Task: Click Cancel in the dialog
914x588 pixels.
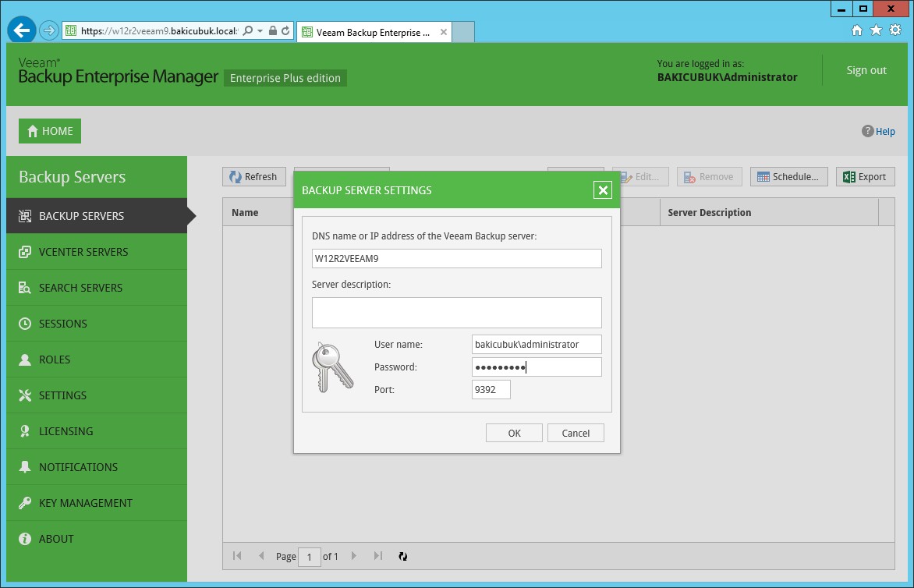Action: [x=576, y=433]
